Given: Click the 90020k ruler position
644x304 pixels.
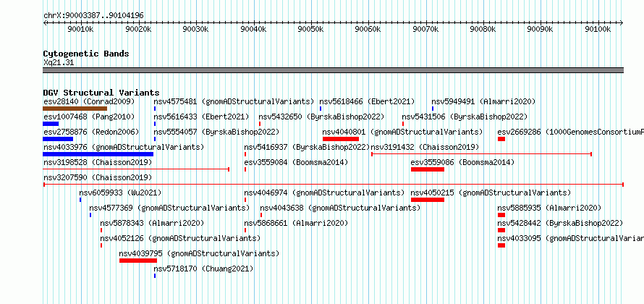Looking at the screenshot, I should point(138,29).
